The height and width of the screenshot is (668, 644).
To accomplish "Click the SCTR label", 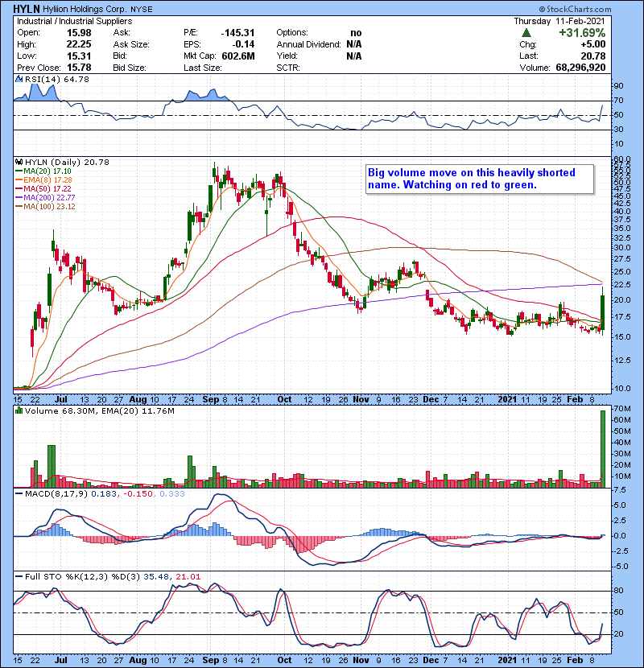I will (x=287, y=68).
